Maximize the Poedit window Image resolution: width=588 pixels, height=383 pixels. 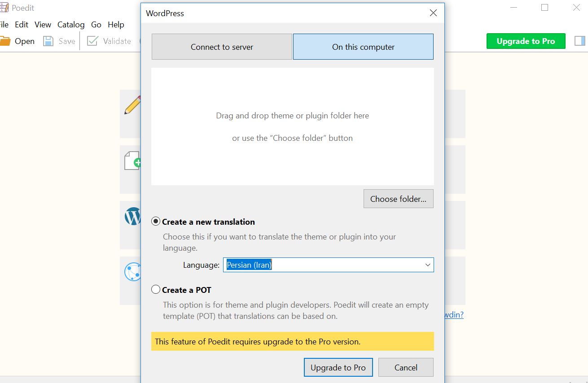pos(544,8)
